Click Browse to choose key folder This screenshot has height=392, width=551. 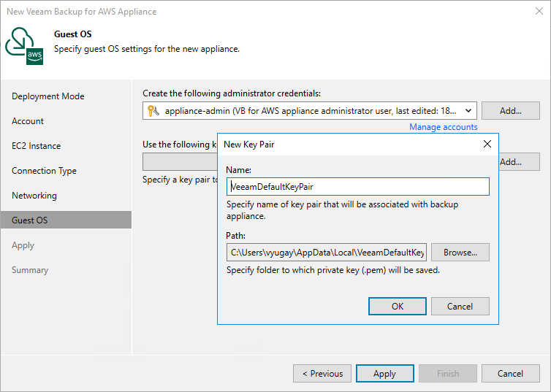pyautogui.click(x=460, y=253)
